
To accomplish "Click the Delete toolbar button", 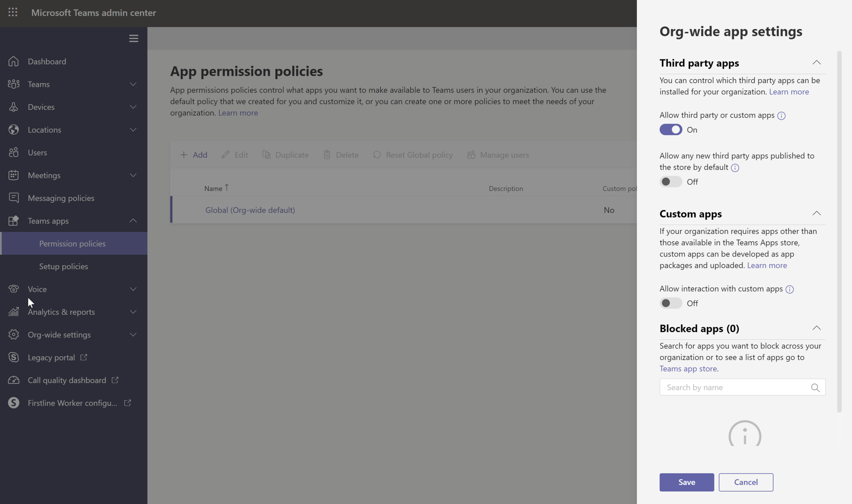I will point(341,155).
